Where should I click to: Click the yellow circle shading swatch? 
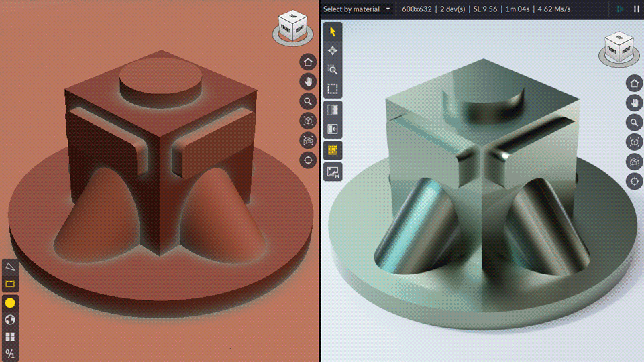(10, 302)
